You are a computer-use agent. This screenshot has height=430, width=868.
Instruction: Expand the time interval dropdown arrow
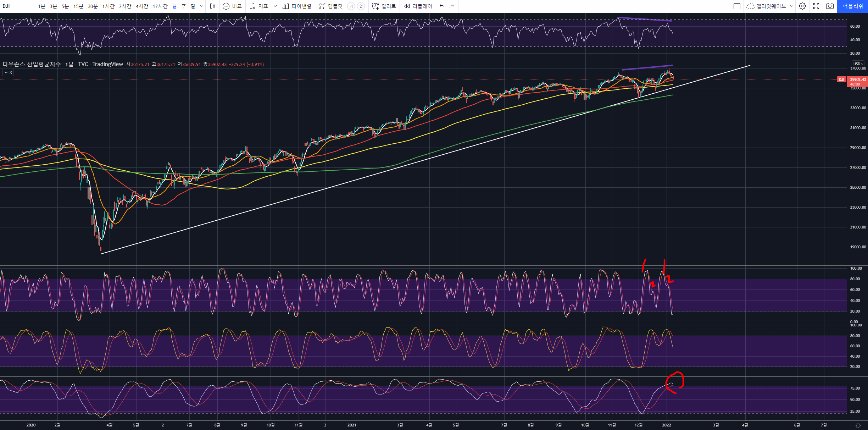pyautogui.click(x=202, y=6)
